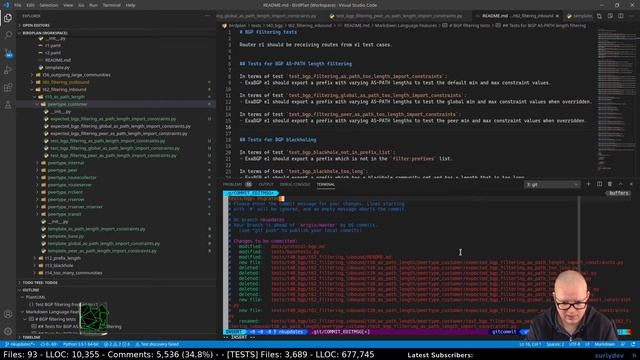Open the Testing flask view
This screenshot has width=640, height=360.
click(8, 105)
